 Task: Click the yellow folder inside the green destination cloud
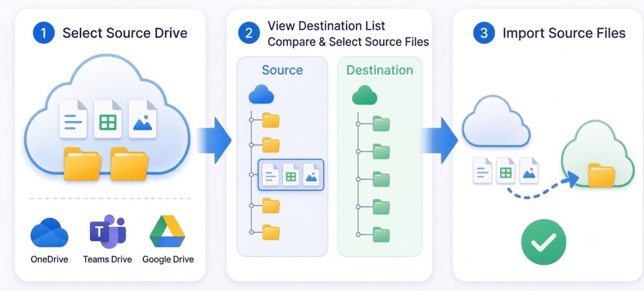coord(602,174)
